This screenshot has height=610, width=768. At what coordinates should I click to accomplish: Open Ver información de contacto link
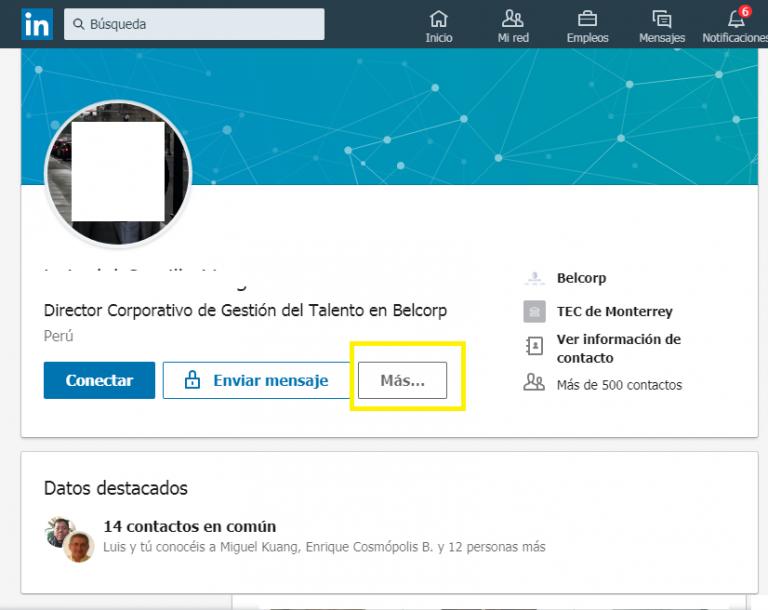[618, 348]
